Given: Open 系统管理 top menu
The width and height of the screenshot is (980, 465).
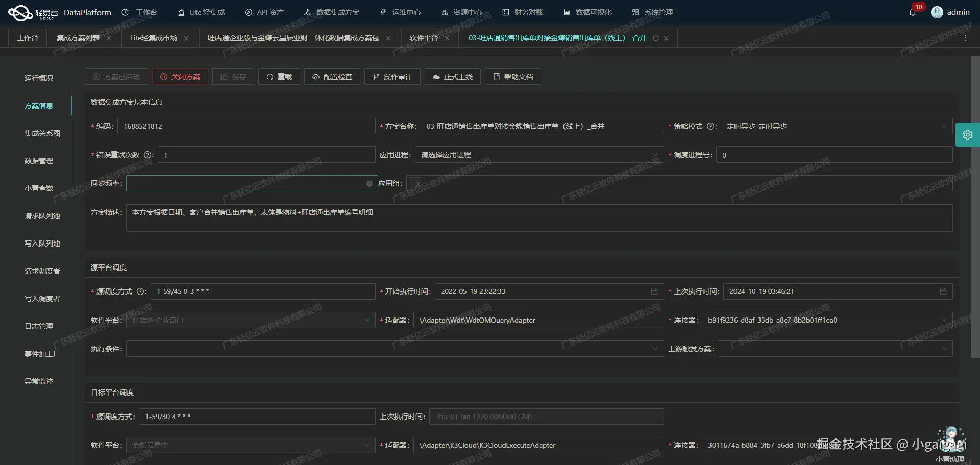Looking at the screenshot, I should (x=652, y=12).
